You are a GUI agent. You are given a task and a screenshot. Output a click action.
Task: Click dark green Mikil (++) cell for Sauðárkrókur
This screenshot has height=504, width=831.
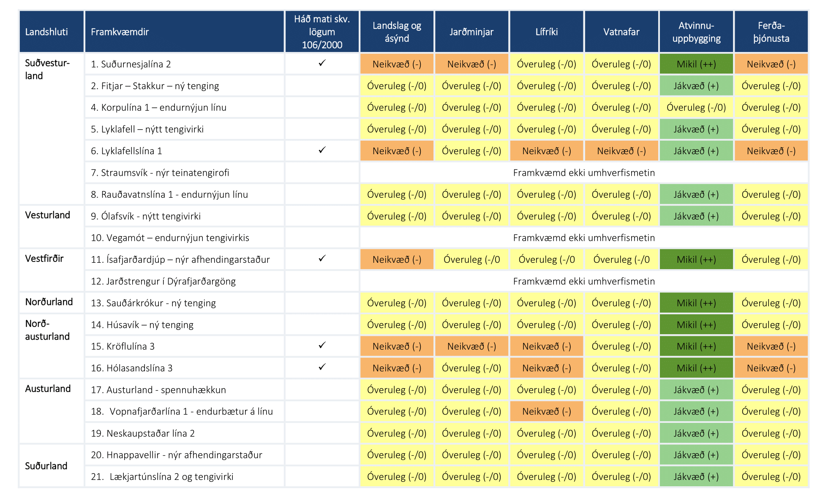click(x=696, y=303)
